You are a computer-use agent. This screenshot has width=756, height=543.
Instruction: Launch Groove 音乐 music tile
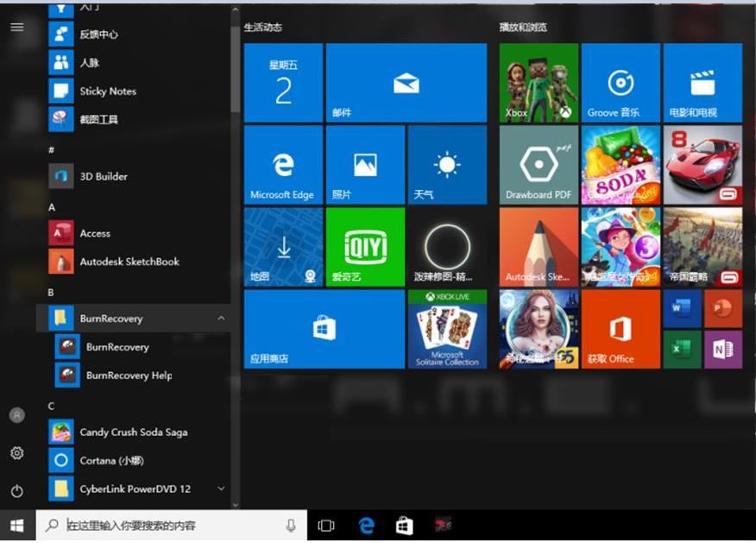tap(620, 83)
